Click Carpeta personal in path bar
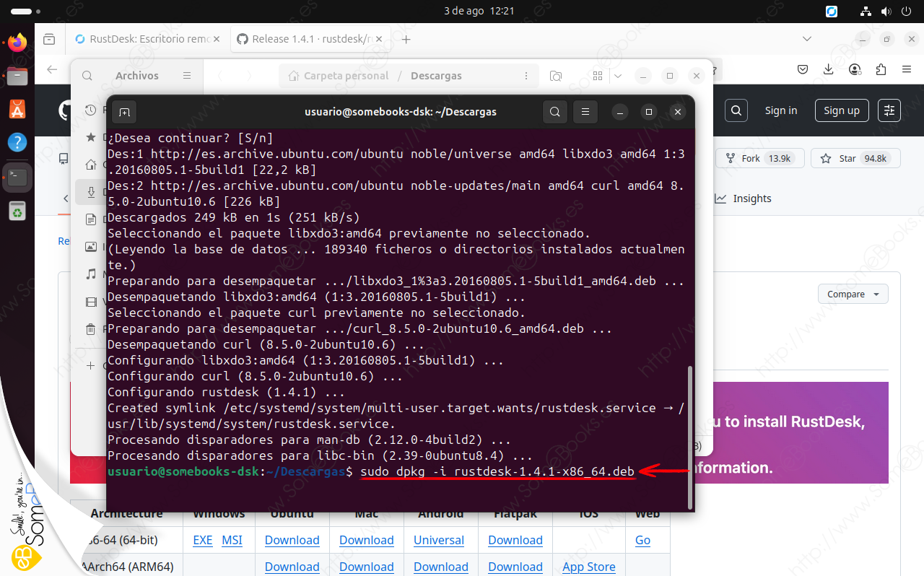Viewport: 924px width, 576px height. 339,76
